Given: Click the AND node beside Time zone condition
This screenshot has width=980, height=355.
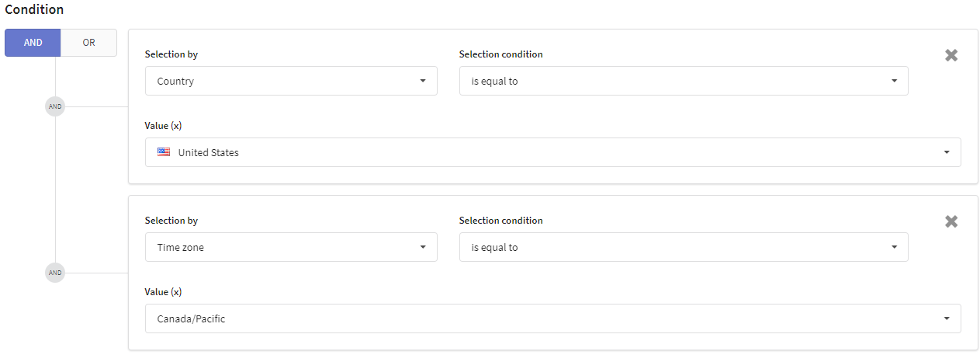Looking at the screenshot, I should click(55, 273).
